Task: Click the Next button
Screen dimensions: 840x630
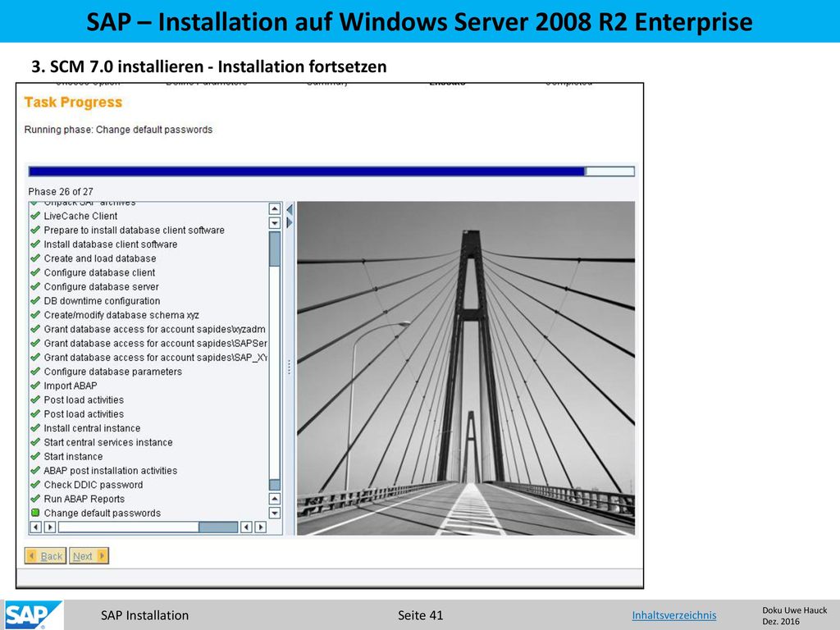Action: pyautogui.click(x=89, y=556)
